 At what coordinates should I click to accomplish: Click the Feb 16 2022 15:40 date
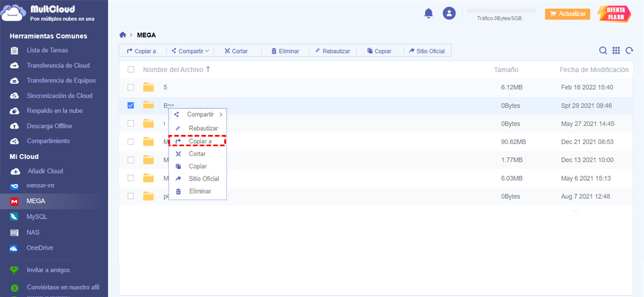(x=587, y=87)
